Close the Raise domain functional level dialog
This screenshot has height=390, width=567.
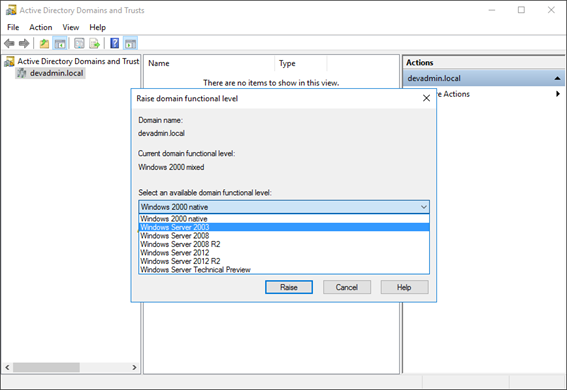tap(426, 98)
